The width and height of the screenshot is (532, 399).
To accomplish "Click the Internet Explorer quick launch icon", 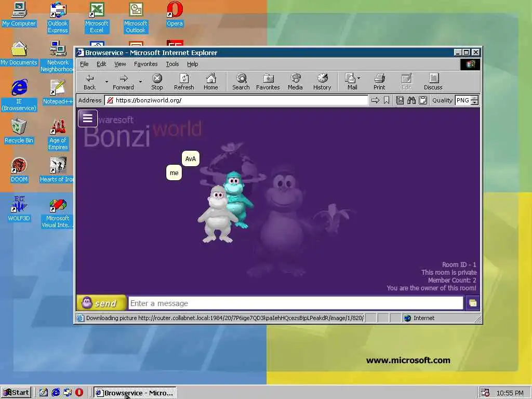I will pyautogui.click(x=56, y=393).
